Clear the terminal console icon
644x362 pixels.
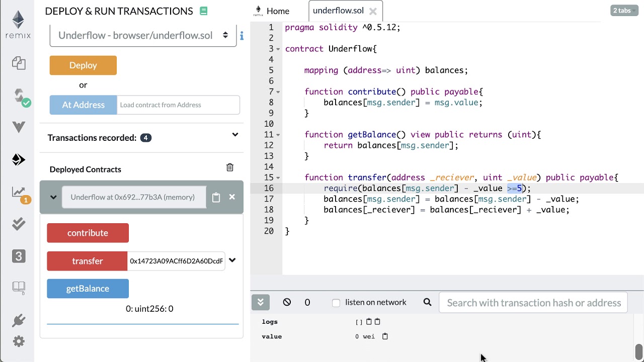point(287,302)
